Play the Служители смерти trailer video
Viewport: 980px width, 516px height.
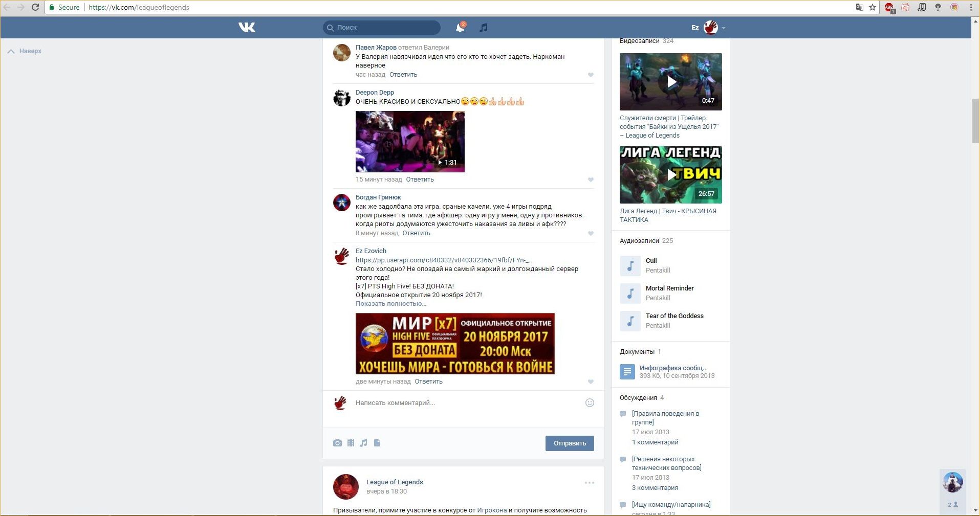671,82
